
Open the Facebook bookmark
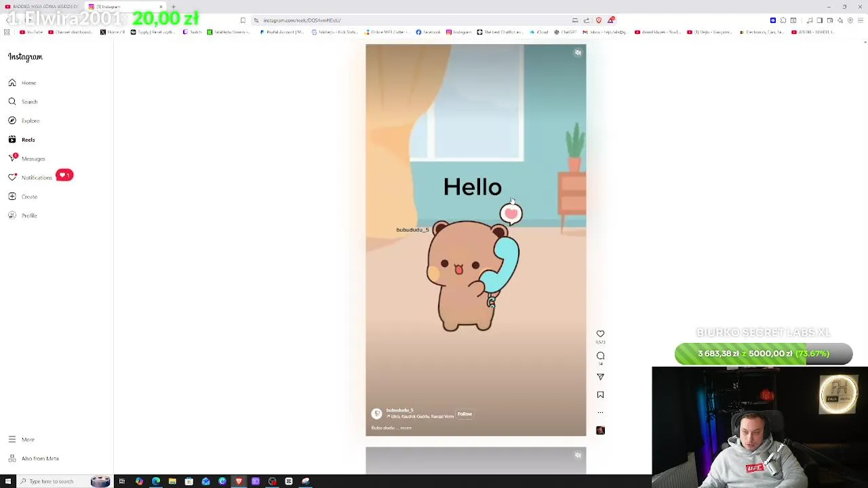(x=429, y=32)
